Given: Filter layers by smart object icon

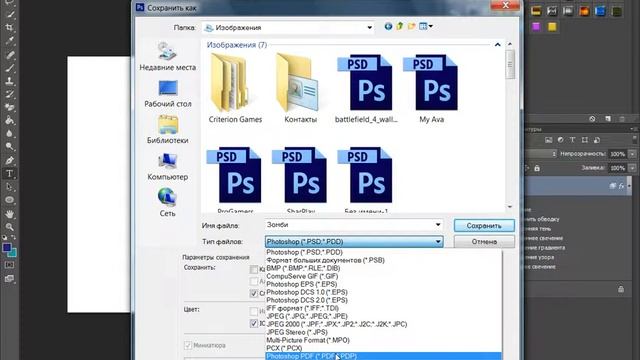Looking at the screenshot, I should [596, 140].
